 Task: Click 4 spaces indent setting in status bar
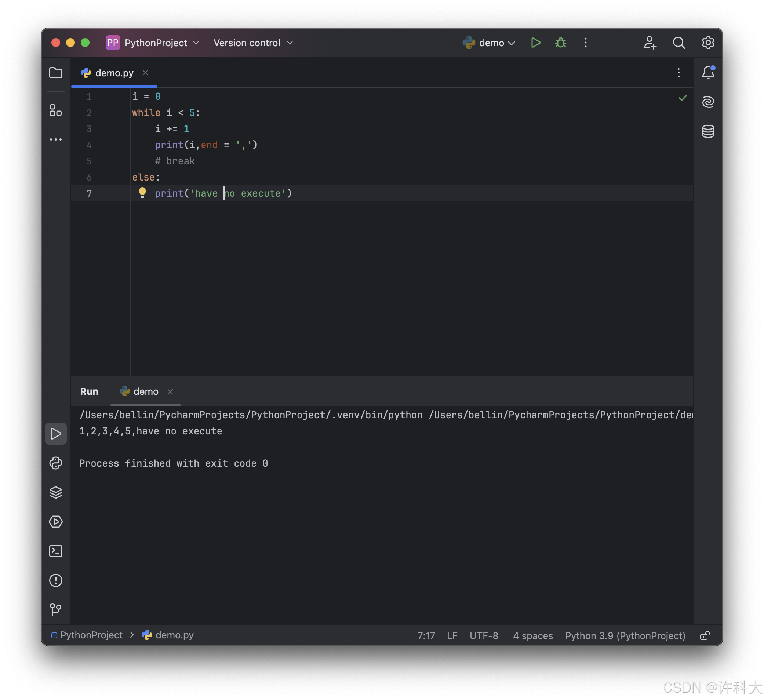tap(533, 635)
